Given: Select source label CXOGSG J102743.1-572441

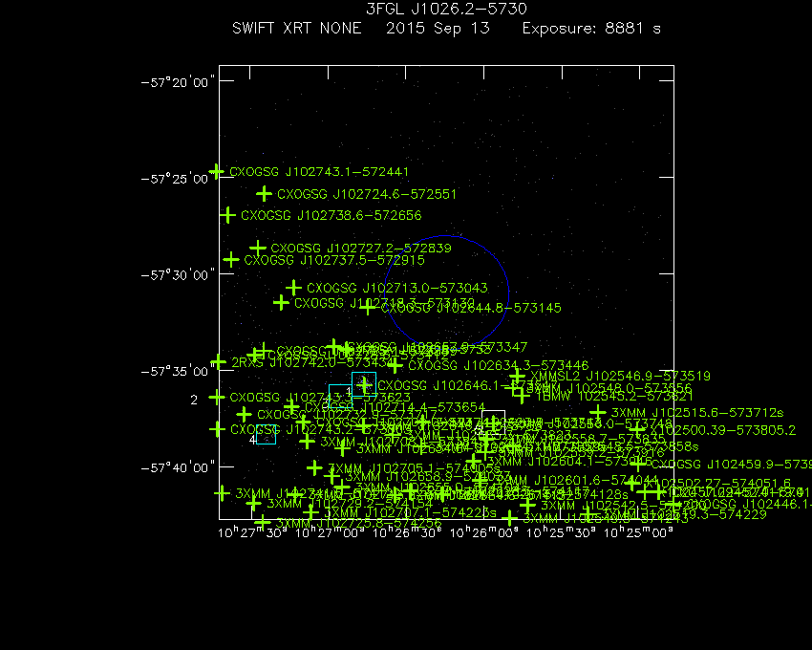Looking at the screenshot, I should coord(319,171).
